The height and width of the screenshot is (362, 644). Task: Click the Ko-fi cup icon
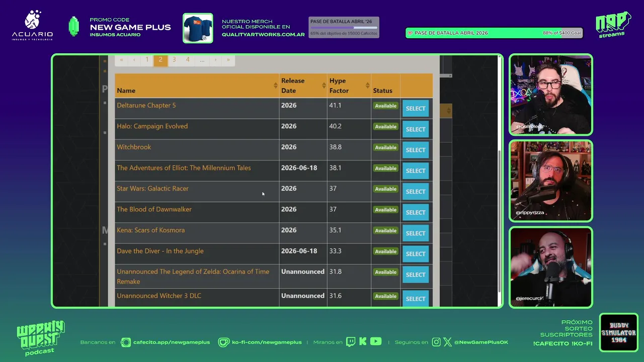[x=224, y=342]
